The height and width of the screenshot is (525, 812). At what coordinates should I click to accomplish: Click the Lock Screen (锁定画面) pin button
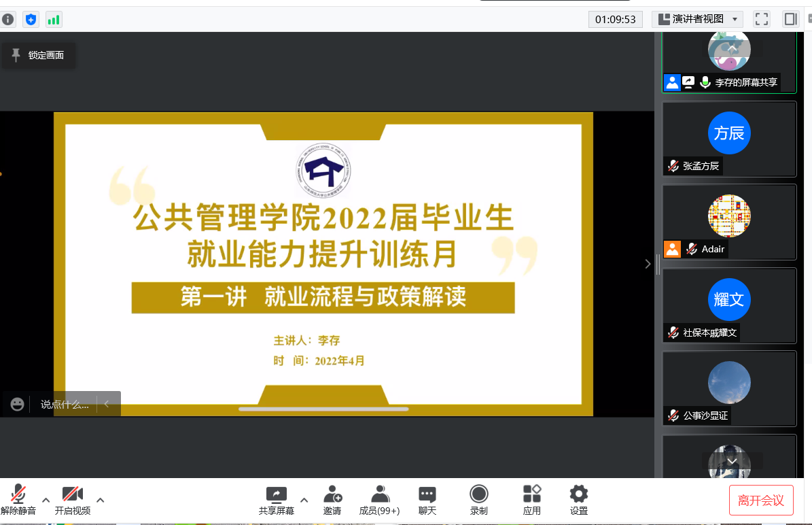click(39, 55)
